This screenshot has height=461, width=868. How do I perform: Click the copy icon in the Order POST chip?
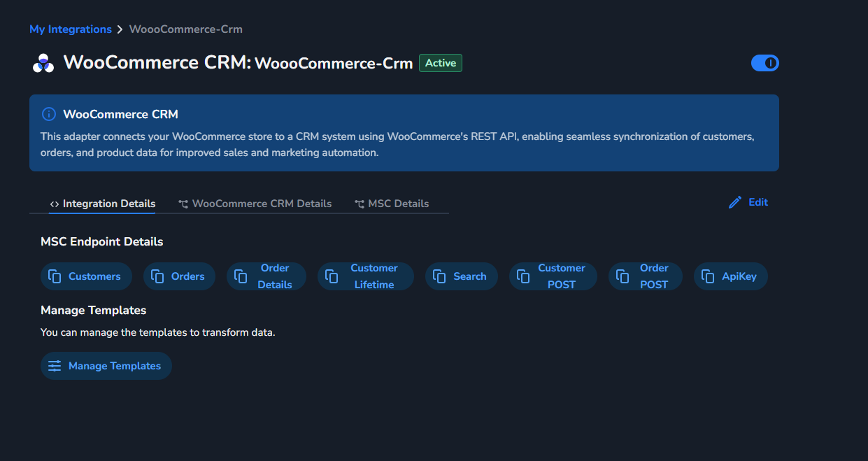pos(622,276)
